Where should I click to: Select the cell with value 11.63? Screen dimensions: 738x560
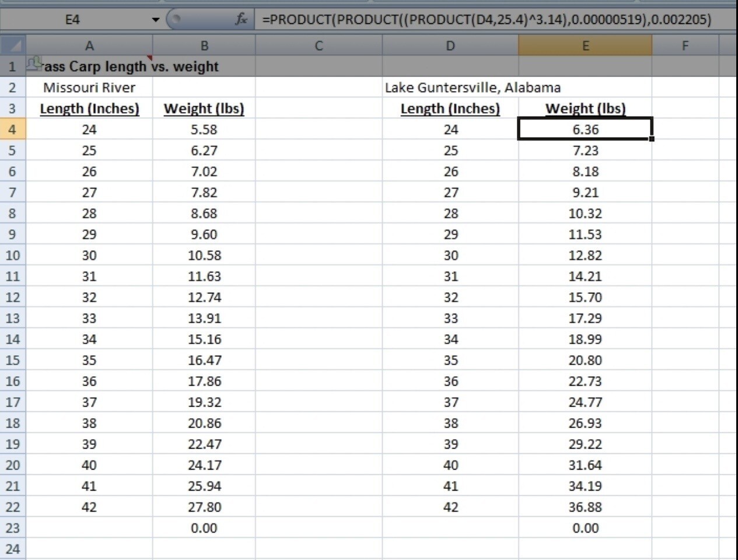click(x=204, y=276)
